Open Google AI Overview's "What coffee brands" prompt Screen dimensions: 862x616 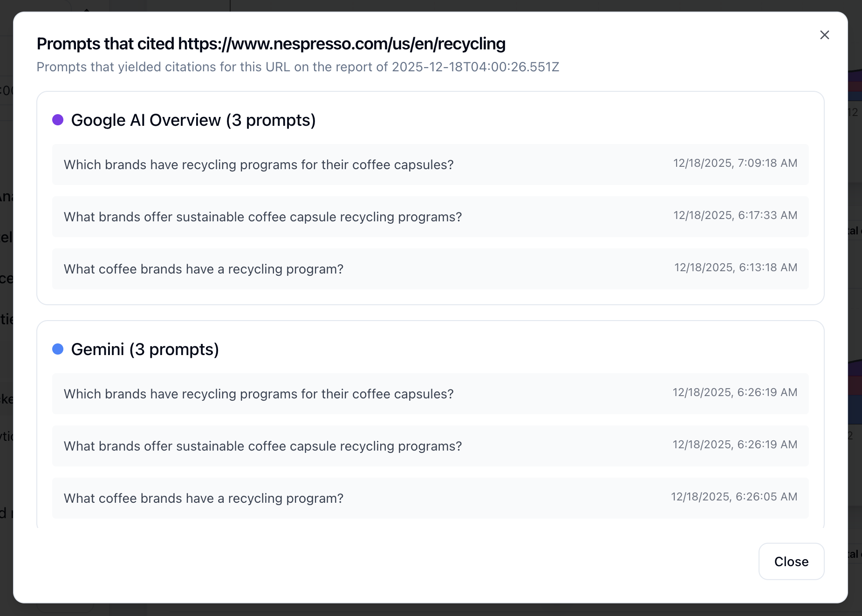click(204, 269)
